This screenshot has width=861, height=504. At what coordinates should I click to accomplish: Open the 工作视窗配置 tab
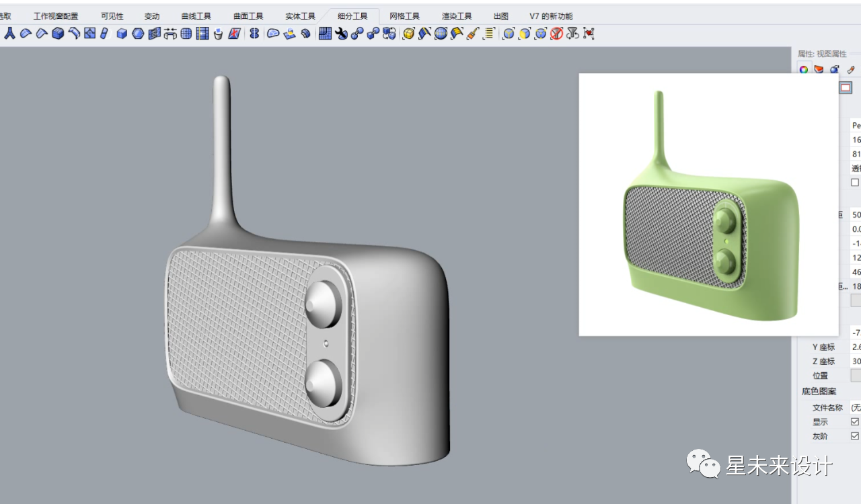(56, 16)
